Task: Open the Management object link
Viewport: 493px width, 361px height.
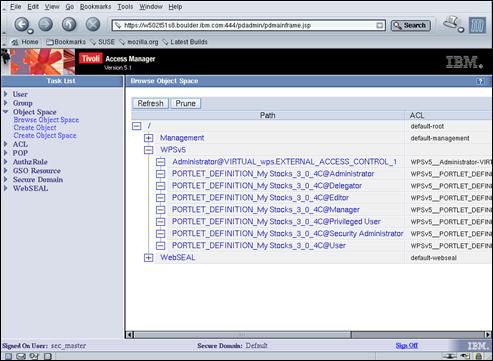Action: click(182, 138)
